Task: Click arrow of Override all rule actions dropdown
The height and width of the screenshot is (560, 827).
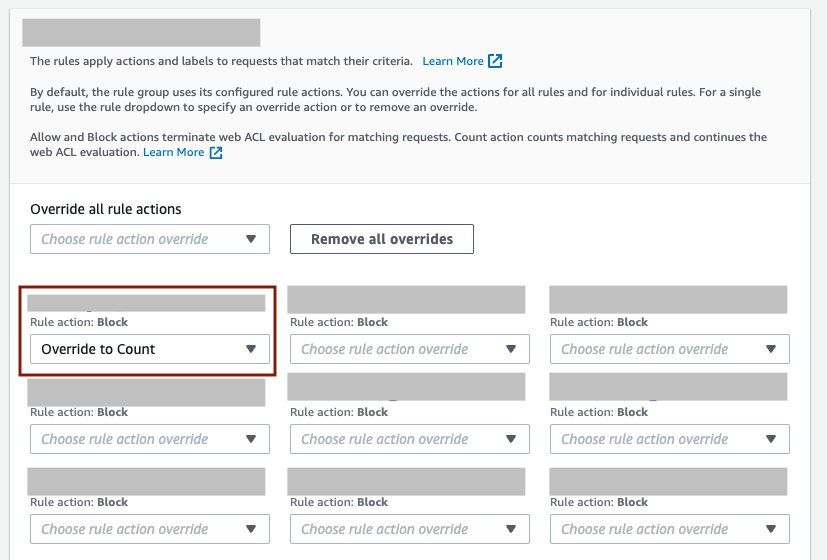Action: (x=251, y=239)
